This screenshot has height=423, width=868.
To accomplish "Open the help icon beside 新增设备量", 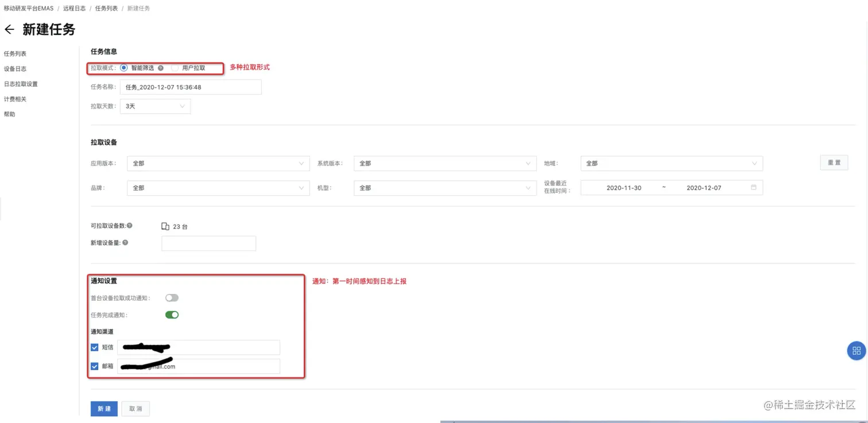I will pyautogui.click(x=125, y=243).
